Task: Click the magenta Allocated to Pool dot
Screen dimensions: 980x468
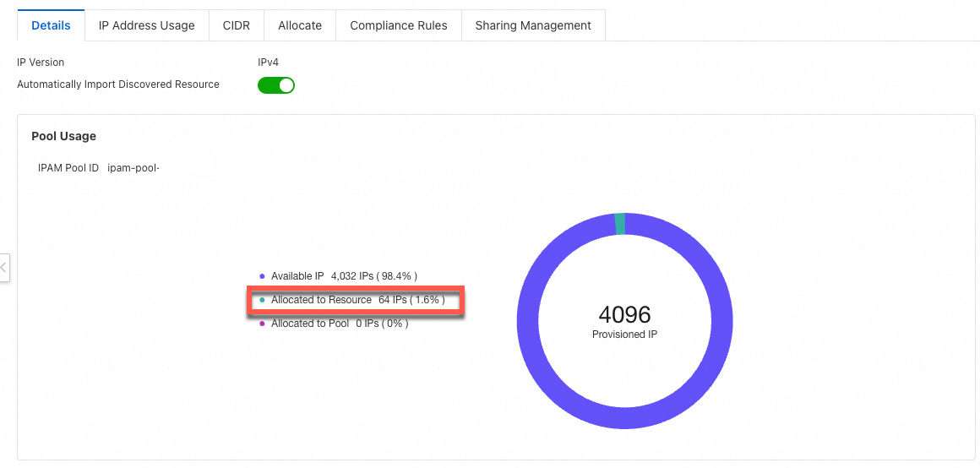Action: click(263, 324)
